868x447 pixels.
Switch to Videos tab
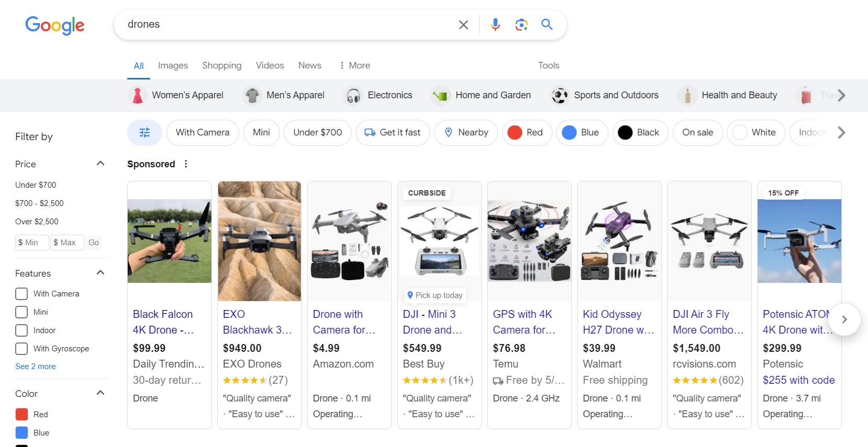click(x=270, y=65)
